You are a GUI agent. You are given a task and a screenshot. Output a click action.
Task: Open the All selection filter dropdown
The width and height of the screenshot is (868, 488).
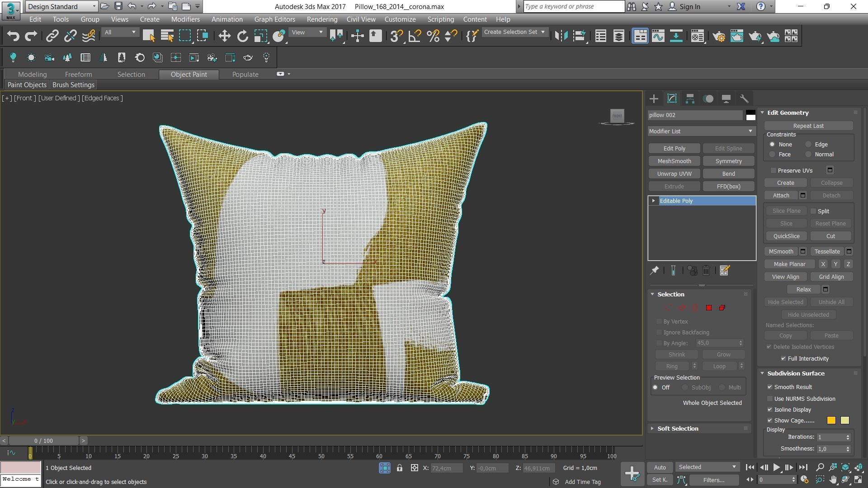[119, 33]
